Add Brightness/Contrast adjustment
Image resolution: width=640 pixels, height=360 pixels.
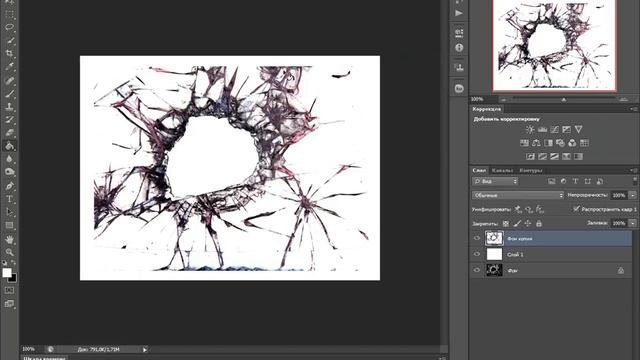[x=530, y=129]
